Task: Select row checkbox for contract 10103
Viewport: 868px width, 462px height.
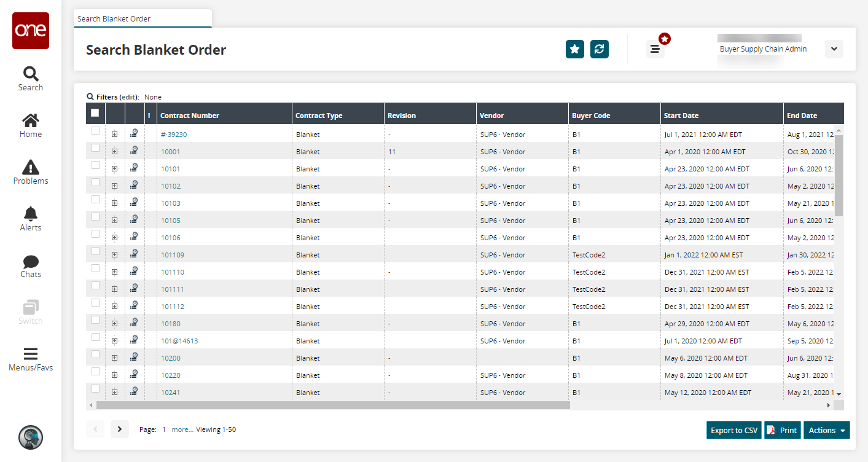Action: [x=95, y=200]
